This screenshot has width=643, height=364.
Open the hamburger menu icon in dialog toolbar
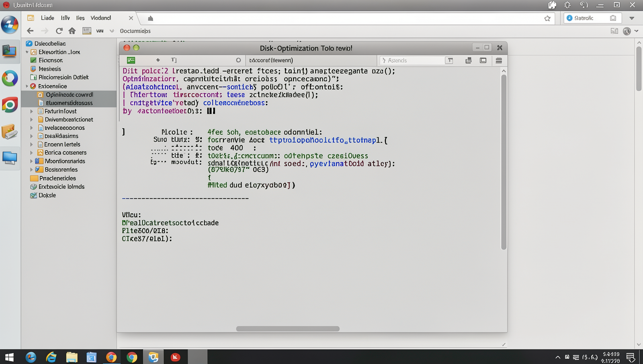point(499,60)
